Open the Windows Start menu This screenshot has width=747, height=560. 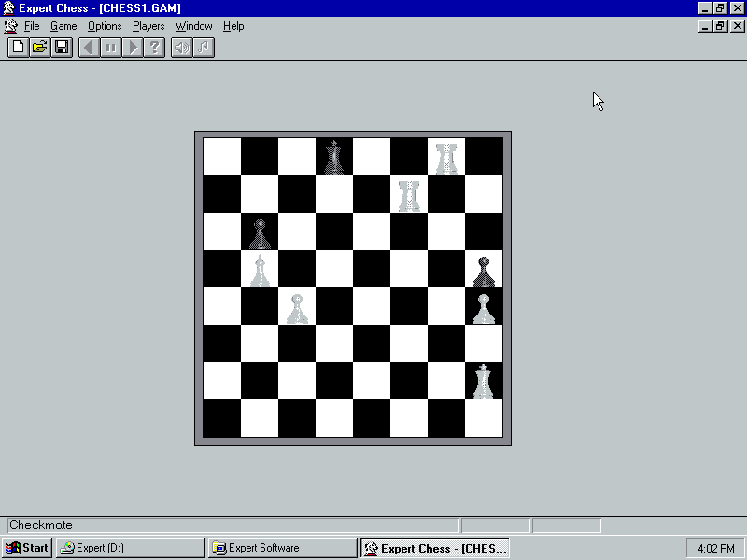27,548
